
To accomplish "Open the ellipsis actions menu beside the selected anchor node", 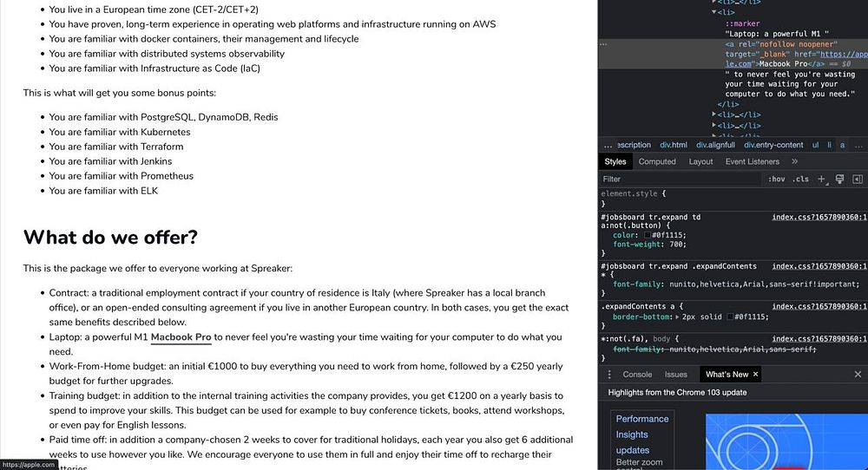I will click(x=603, y=44).
